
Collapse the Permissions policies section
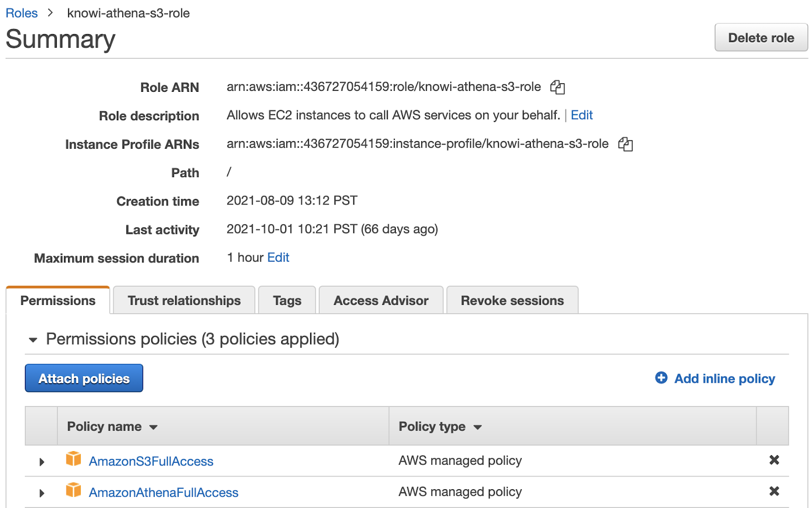(x=33, y=340)
